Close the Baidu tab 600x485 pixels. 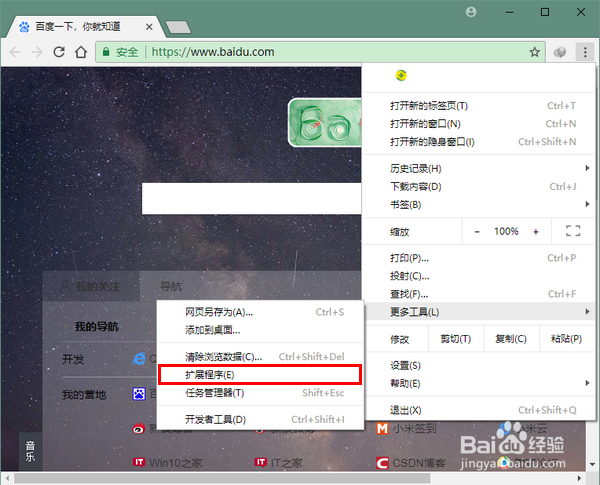point(149,27)
